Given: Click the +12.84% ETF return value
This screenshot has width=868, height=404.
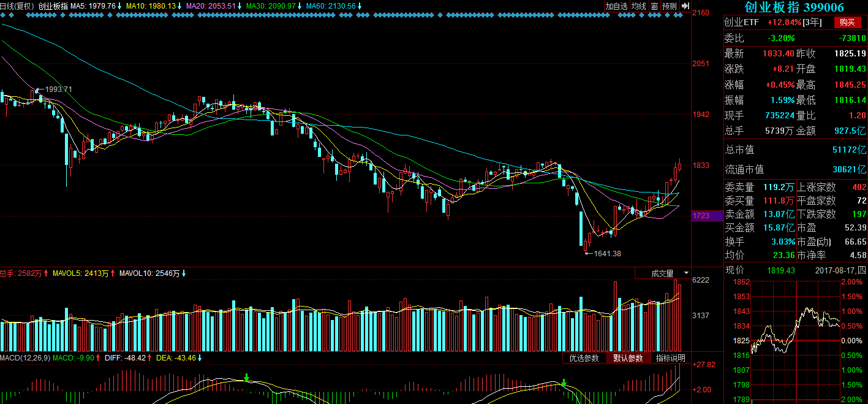Looking at the screenshot, I should tap(785, 22).
